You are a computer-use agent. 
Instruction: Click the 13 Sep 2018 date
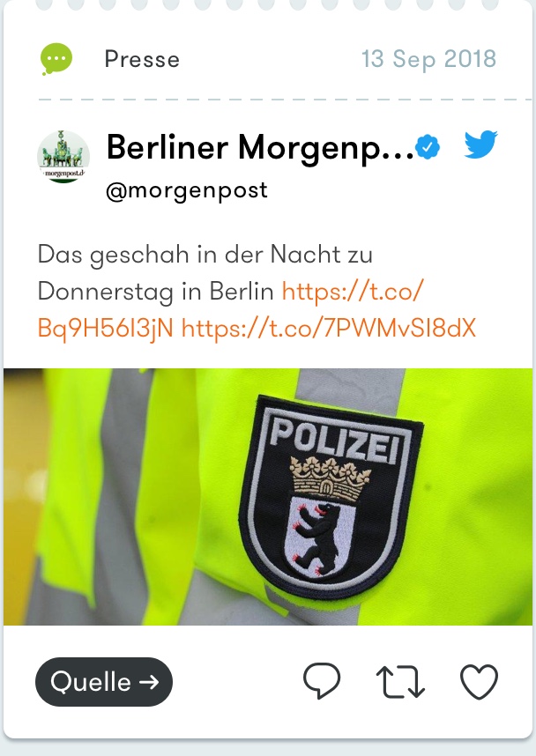(x=429, y=59)
